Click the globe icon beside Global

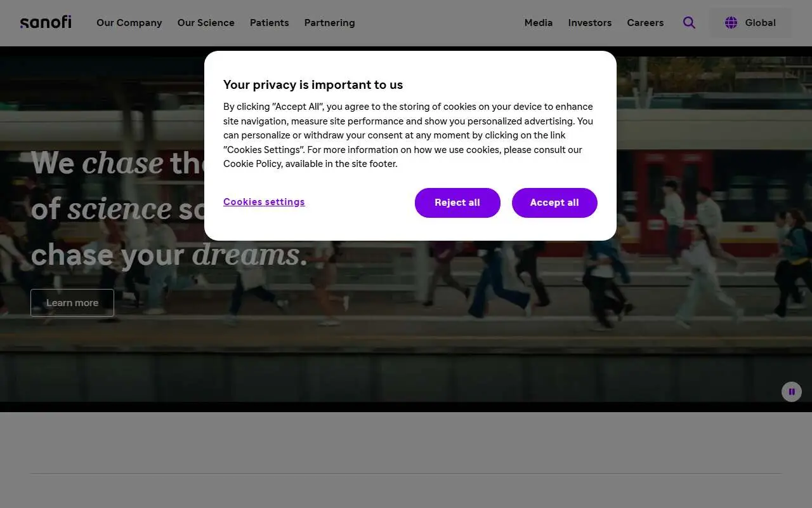[x=731, y=23]
